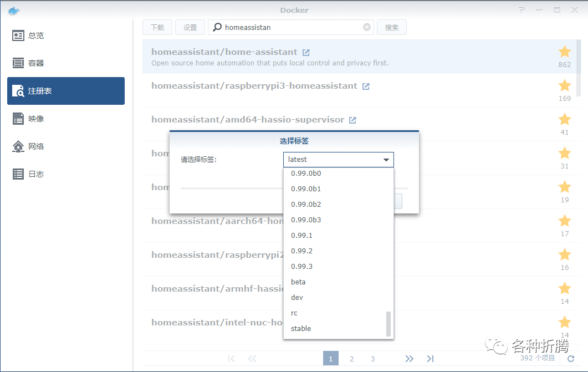This screenshot has width=588, height=372.
Task: Click the Docker whale icon
Action: (13, 11)
